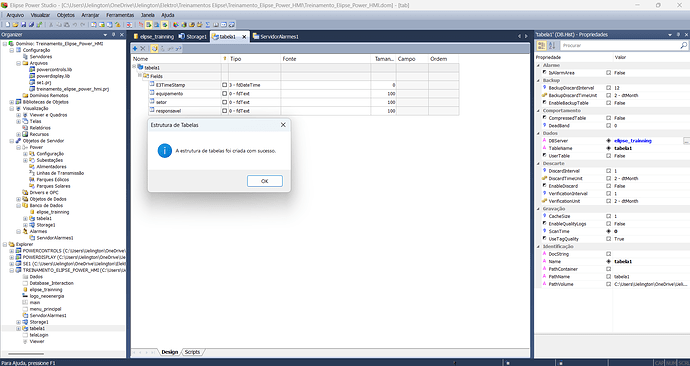Click the Tipo column header
Image resolution: width=690 pixels, height=366 pixels.
255,59
